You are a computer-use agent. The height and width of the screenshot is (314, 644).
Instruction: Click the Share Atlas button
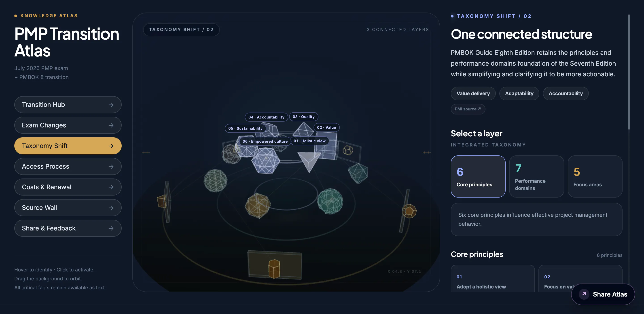point(603,294)
